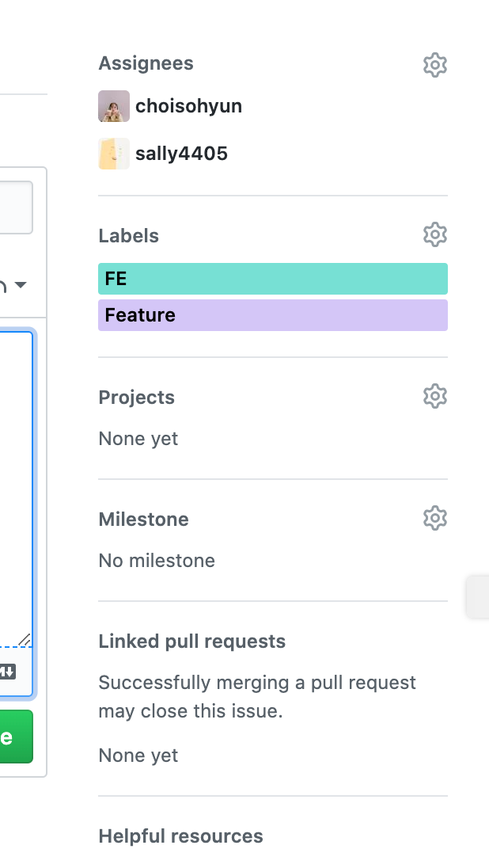Click 'None yet' under Linked pull requests

click(x=138, y=755)
